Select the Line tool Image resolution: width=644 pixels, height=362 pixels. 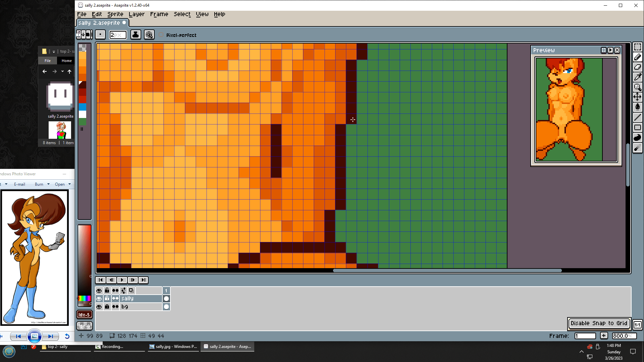637,117
